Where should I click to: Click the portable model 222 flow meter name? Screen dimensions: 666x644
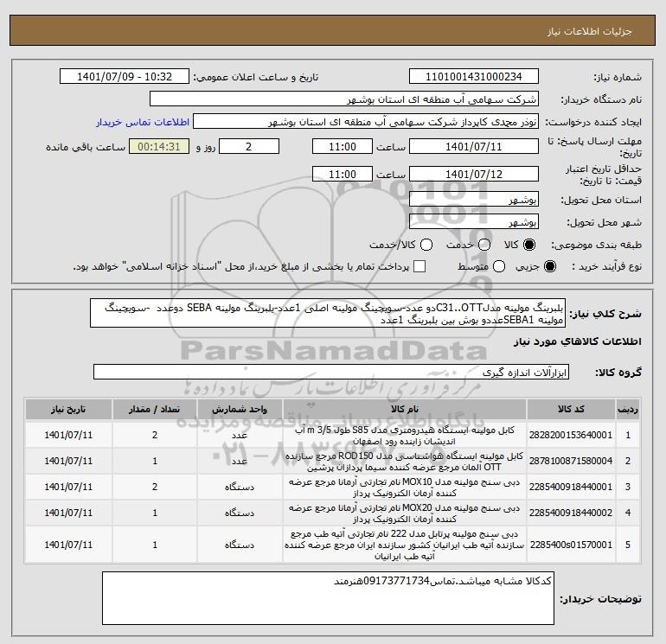point(405,545)
